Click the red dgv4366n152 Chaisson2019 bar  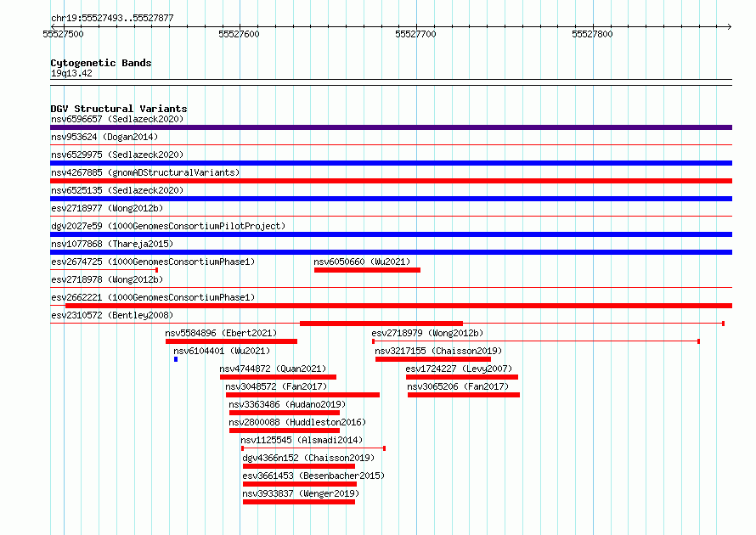point(299,466)
